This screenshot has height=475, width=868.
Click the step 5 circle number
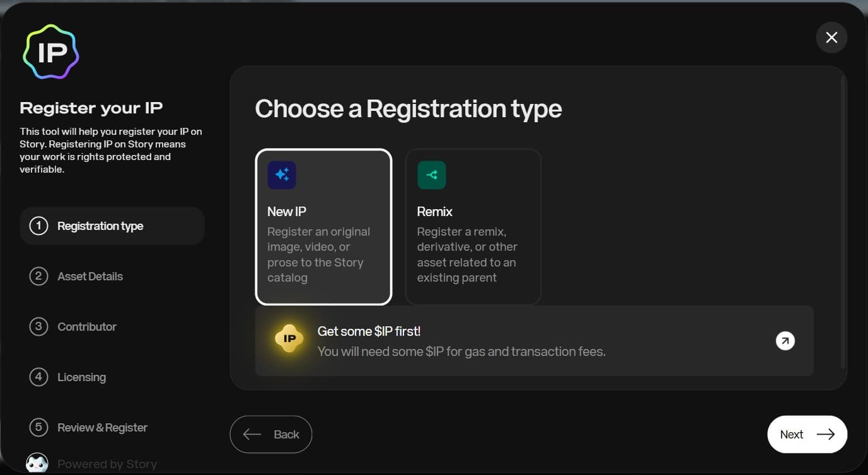point(38,427)
